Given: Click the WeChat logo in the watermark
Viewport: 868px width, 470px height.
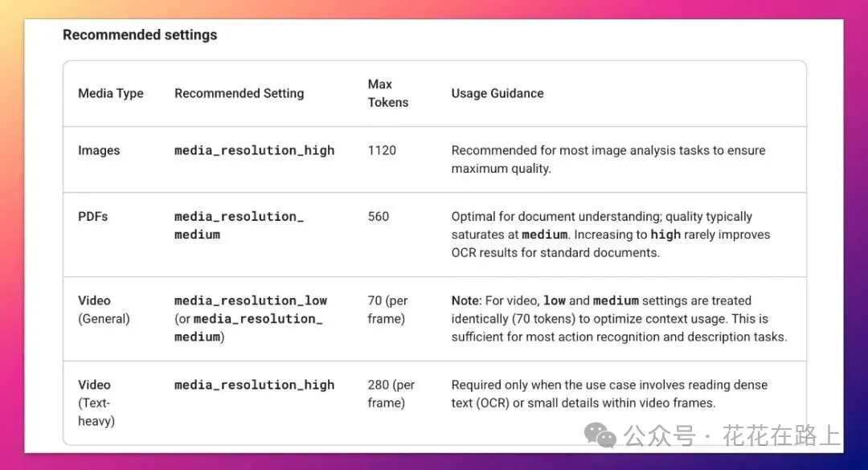Looking at the screenshot, I should 600,436.
